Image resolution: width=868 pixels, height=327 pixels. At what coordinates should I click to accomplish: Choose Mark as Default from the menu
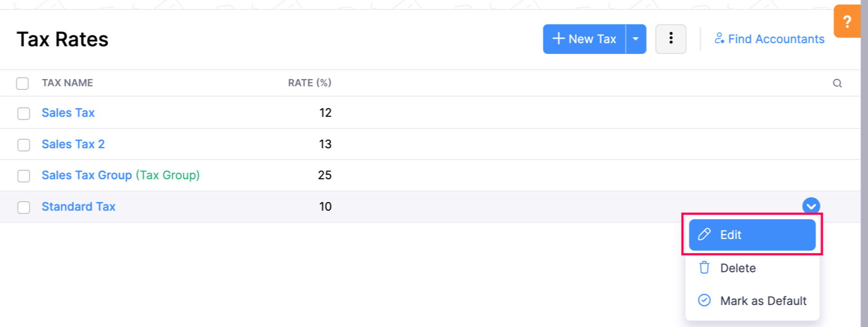coord(763,300)
